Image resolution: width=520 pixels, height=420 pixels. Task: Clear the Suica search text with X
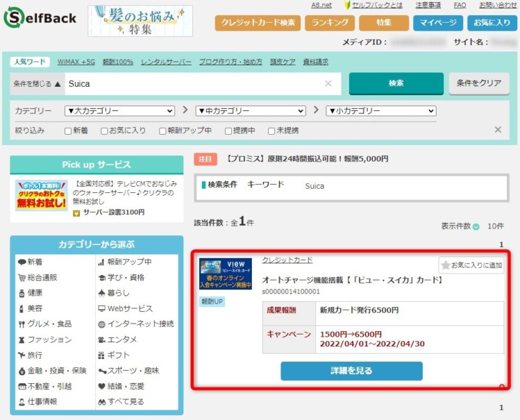tap(328, 83)
